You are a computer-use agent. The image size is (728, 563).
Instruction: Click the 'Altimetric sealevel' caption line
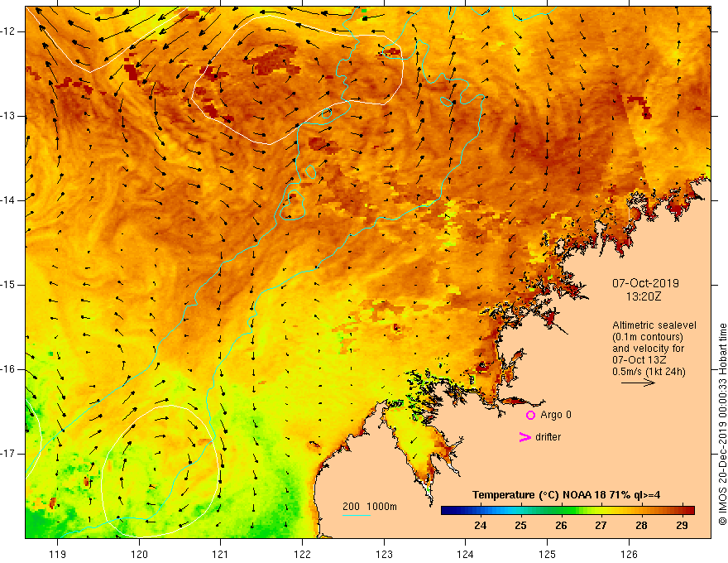click(654, 325)
